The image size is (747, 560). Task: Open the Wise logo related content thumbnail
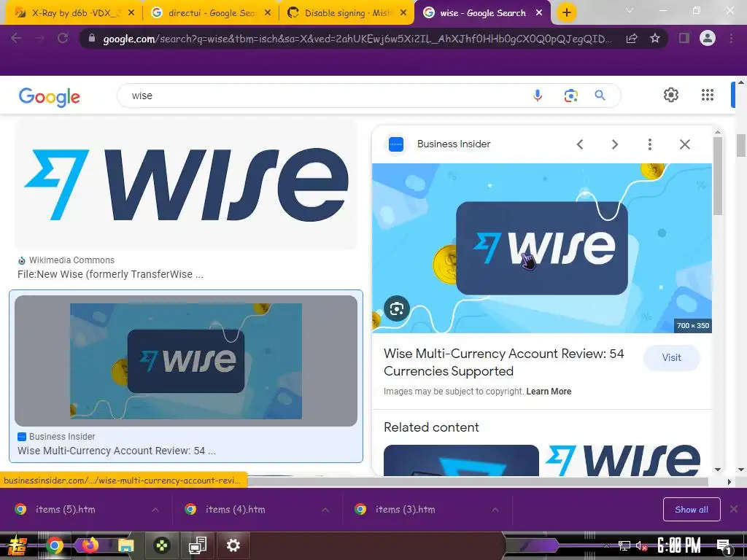[623, 460]
